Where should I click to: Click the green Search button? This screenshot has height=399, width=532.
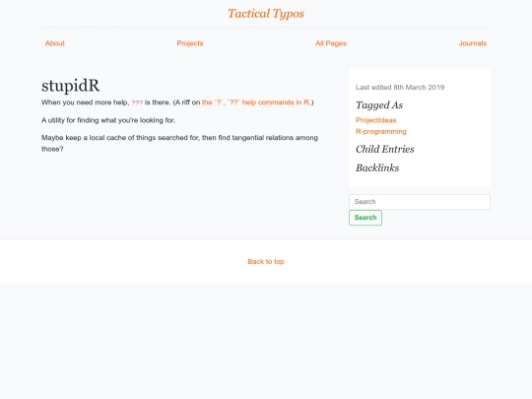[x=366, y=218]
